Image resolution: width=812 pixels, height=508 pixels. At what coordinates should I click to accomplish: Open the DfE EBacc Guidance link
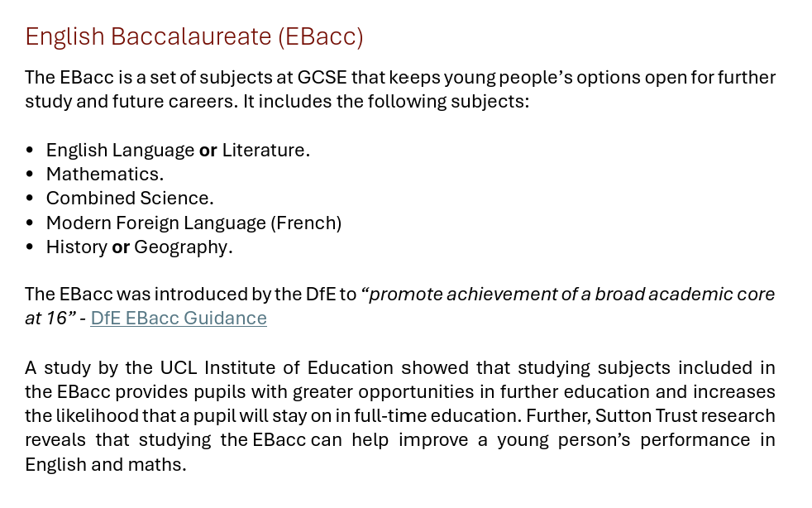click(179, 319)
